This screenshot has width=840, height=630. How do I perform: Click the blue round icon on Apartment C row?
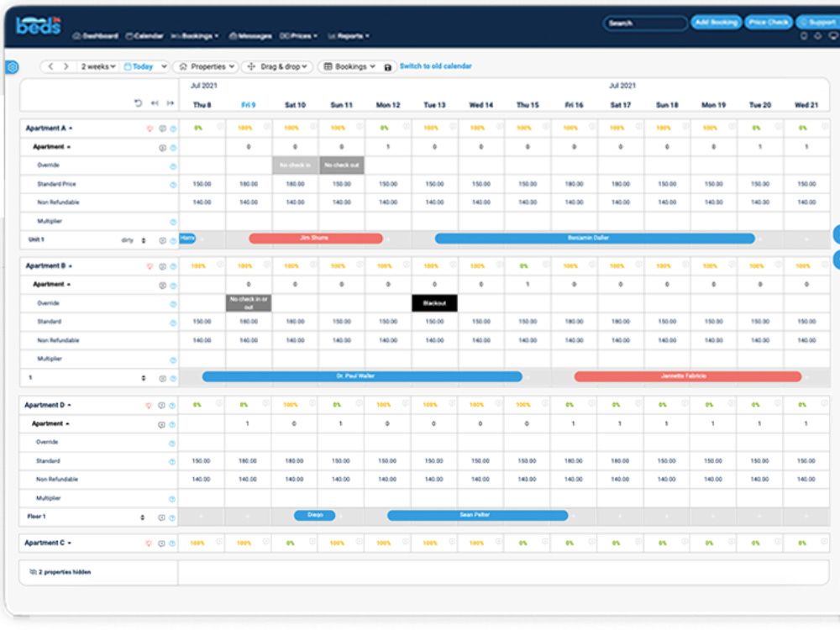172,543
